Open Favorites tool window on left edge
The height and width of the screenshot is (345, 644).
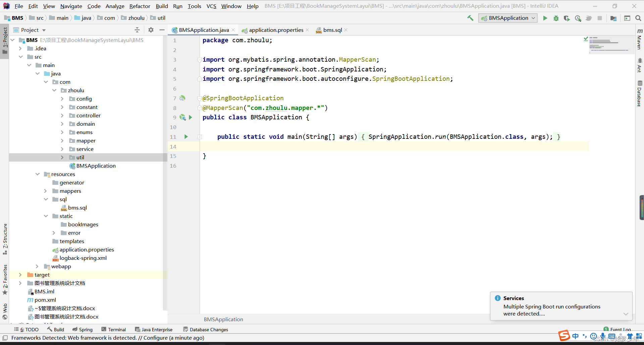click(5, 280)
